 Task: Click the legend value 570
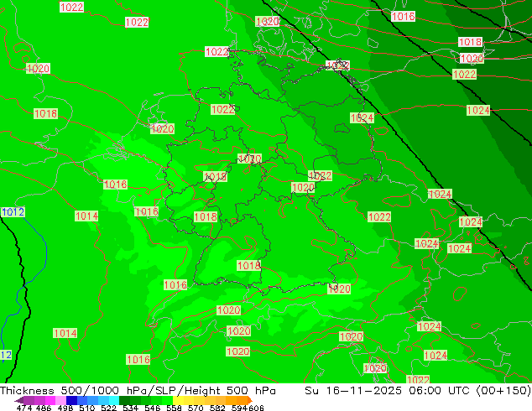[196, 408]
